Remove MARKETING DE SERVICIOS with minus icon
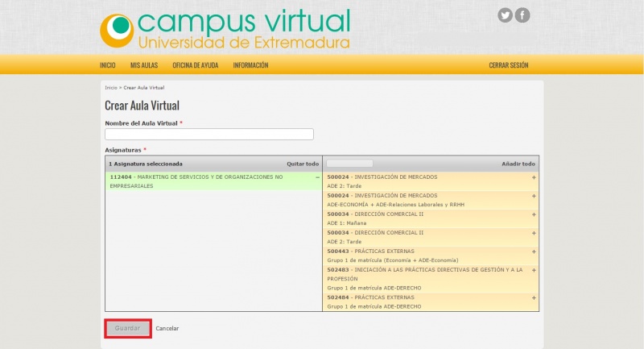 (x=317, y=177)
